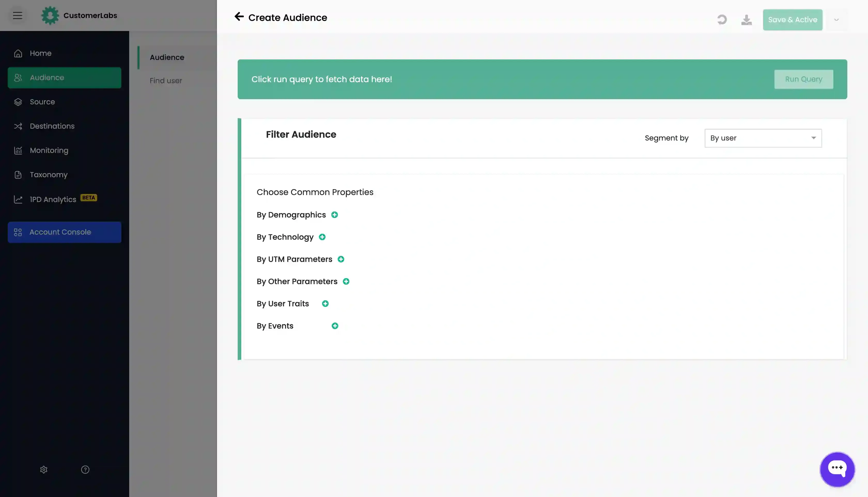The image size is (868, 497).
Task: Click the By Events label
Action: pos(275,326)
